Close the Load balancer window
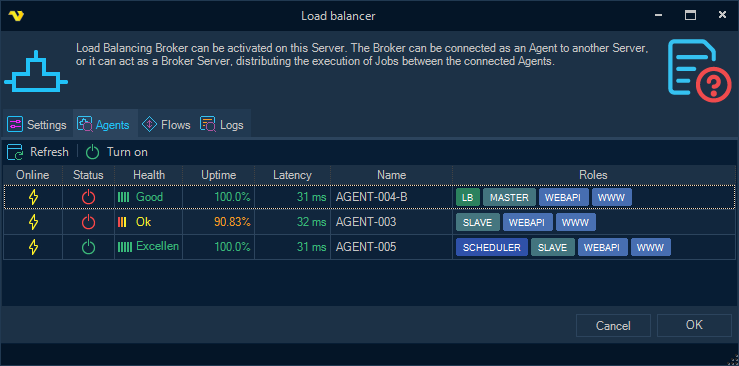739x366 pixels. click(x=722, y=16)
